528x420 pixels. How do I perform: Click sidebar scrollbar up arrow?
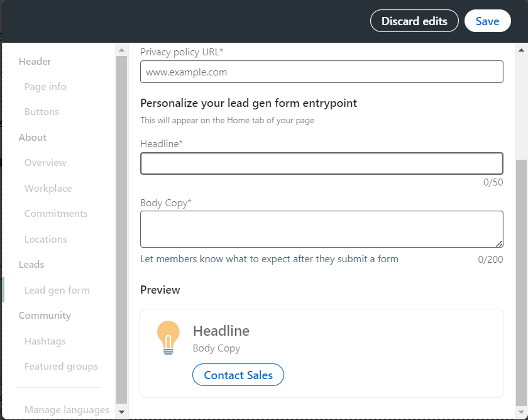tap(121, 50)
